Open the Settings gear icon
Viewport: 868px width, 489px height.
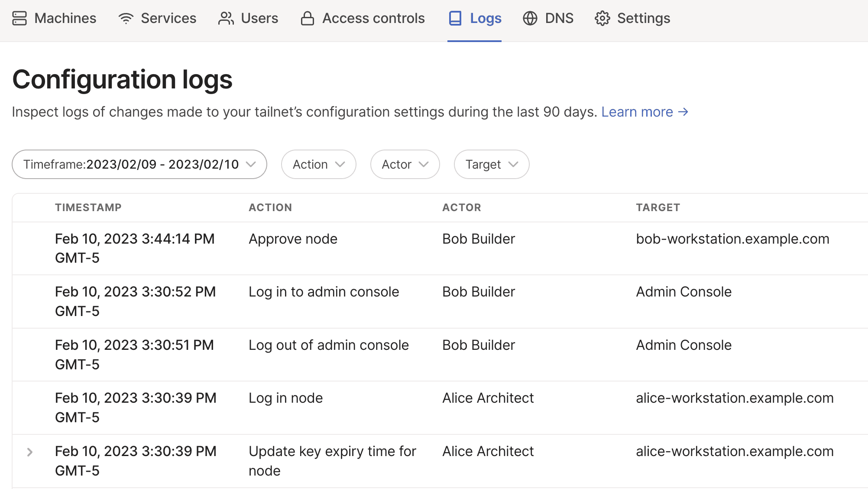[602, 18]
